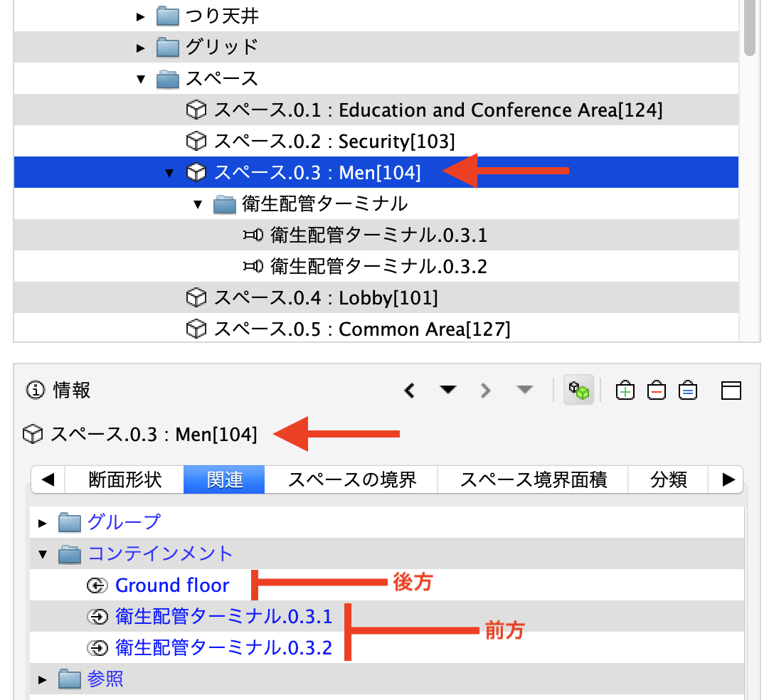Open the Ground floor link
This screenshot has height=700, width=774.
point(172,585)
